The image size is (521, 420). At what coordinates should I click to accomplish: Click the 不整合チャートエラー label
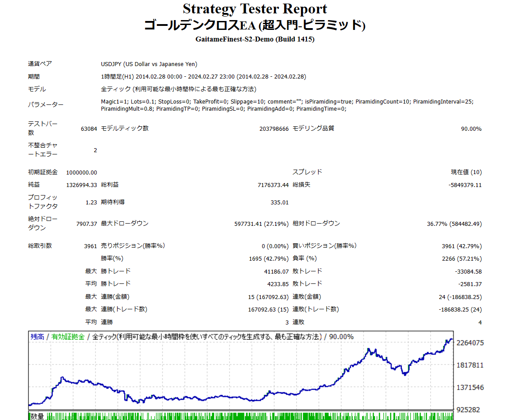pyautogui.click(x=42, y=150)
